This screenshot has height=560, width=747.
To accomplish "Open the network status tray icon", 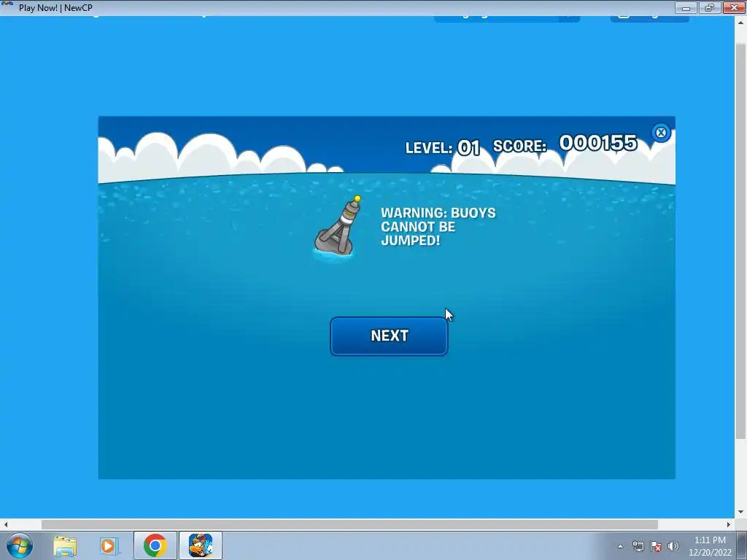I will tap(638, 546).
